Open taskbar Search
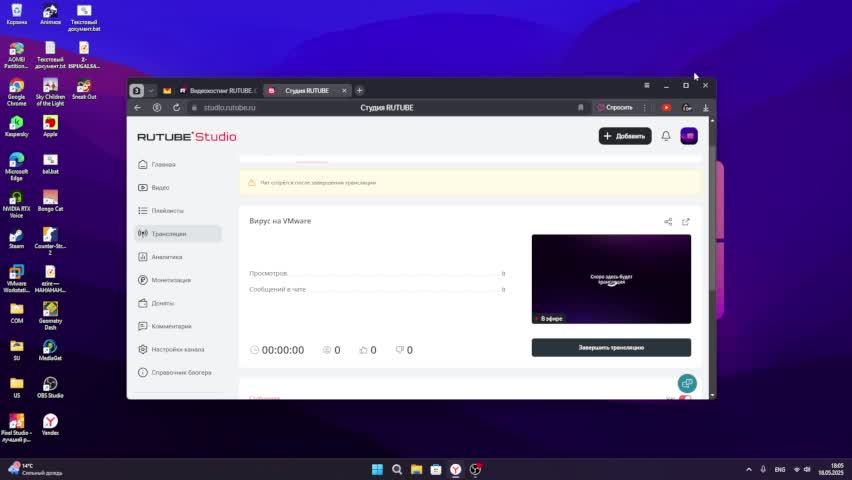852x480 pixels. [397, 469]
